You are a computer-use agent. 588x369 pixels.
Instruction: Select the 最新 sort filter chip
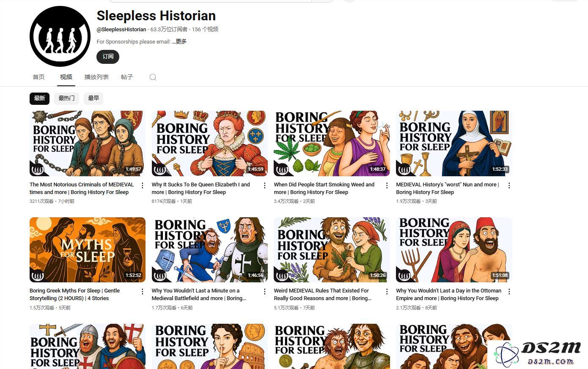pos(39,98)
